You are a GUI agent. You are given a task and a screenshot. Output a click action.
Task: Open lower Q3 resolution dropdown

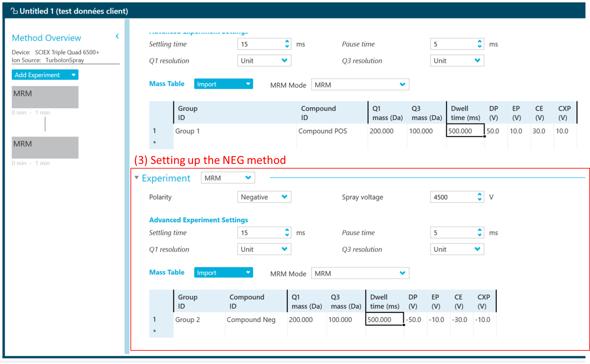(x=457, y=249)
